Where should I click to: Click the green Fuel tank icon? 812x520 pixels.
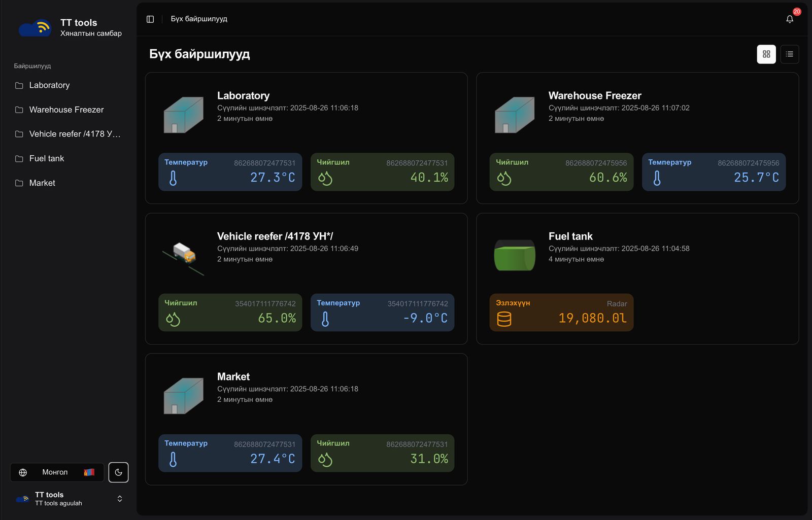(514, 255)
